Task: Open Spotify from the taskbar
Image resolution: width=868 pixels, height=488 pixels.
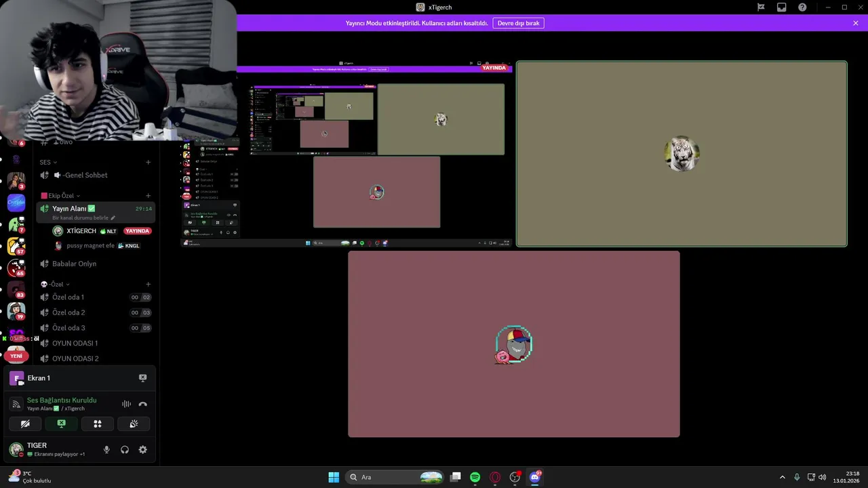Action: pos(475,477)
